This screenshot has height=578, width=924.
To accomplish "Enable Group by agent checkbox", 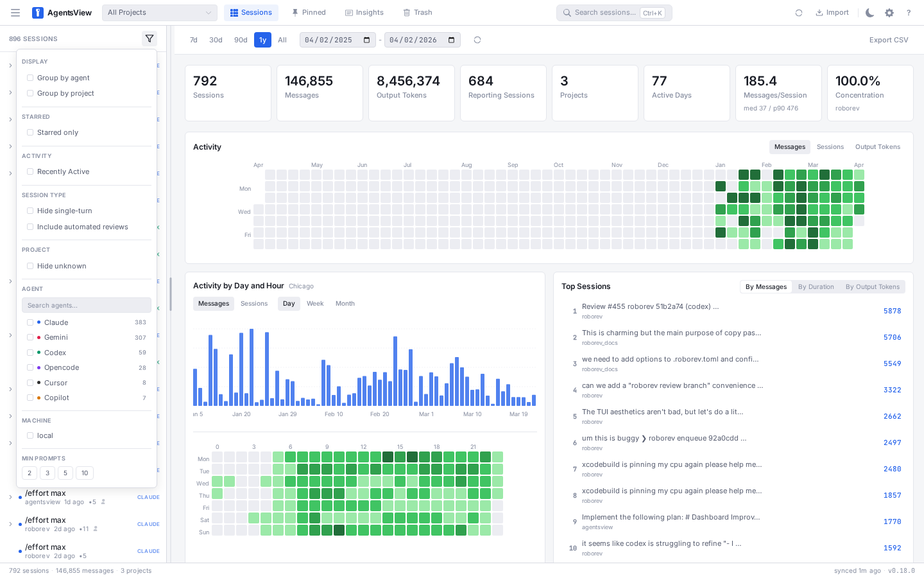I will pyautogui.click(x=30, y=78).
